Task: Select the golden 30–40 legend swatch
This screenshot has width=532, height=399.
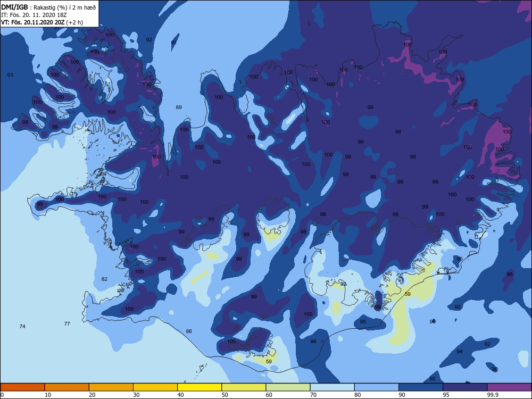Action: [x=155, y=387]
